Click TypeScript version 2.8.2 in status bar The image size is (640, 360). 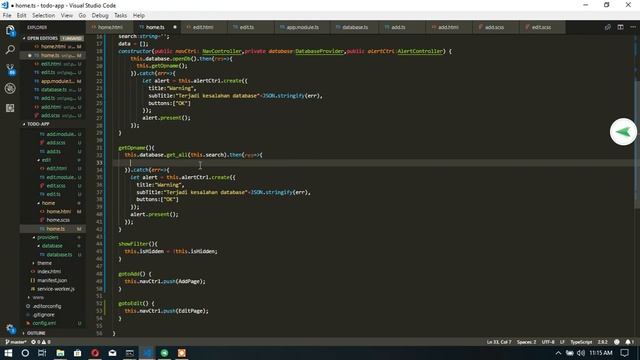tap(602, 342)
